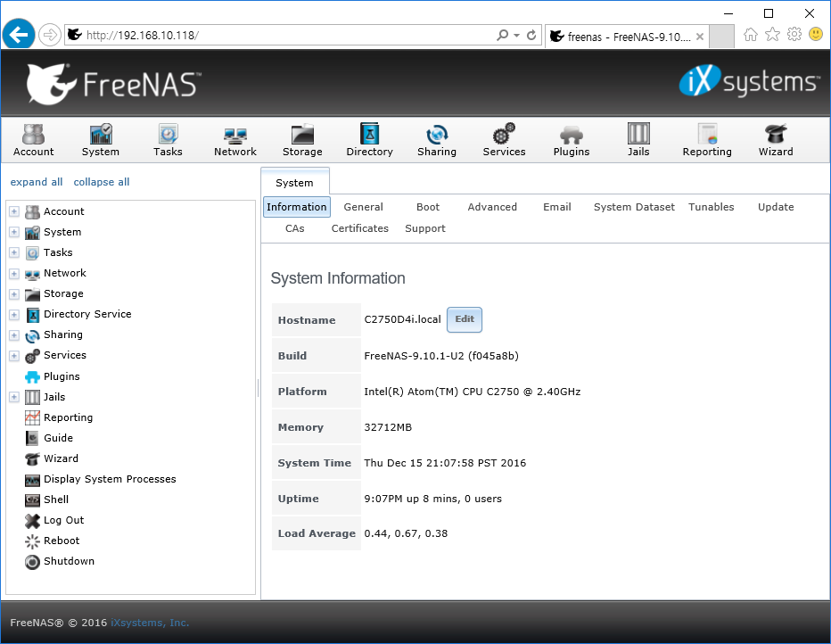Switch to the Update tab
Screen dimensions: 831x644
[x=776, y=207]
